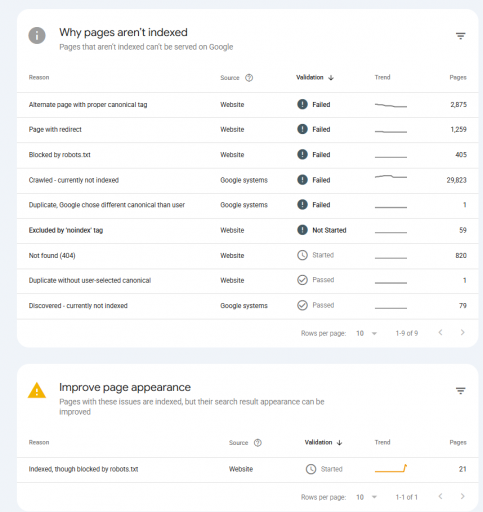Open Indexed, though blocked by robots.txt row

[x=248, y=469]
